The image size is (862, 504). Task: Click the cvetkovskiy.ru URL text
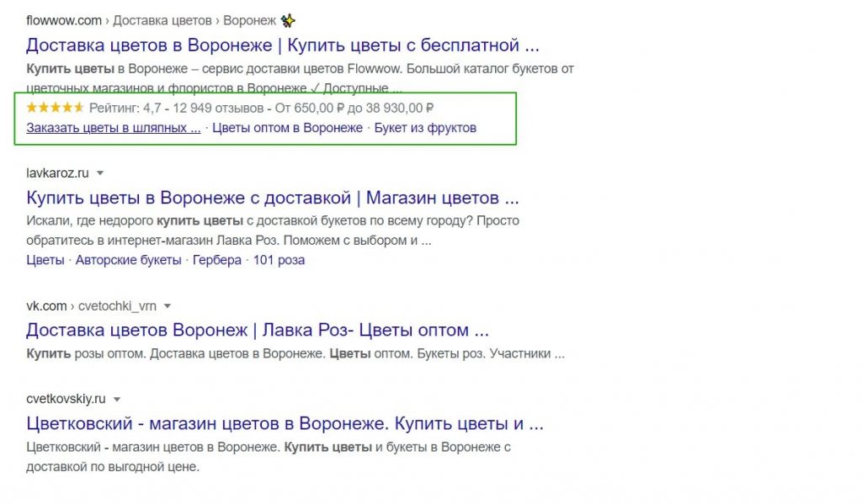coord(66,399)
